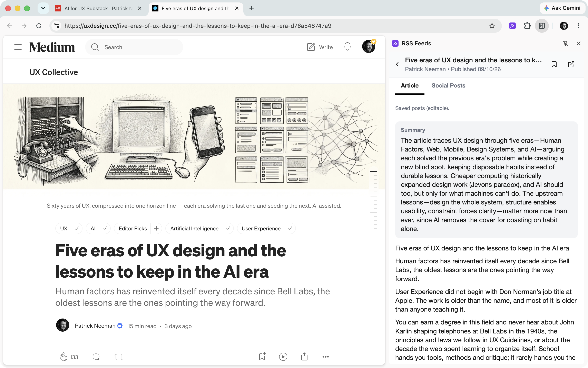
Task: Share the article
Action: point(304,357)
